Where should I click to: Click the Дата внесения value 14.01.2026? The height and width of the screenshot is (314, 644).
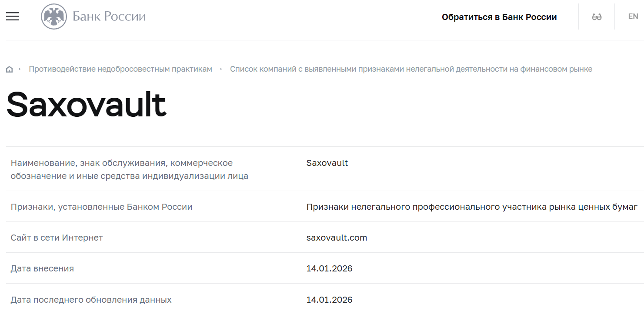(329, 268)
